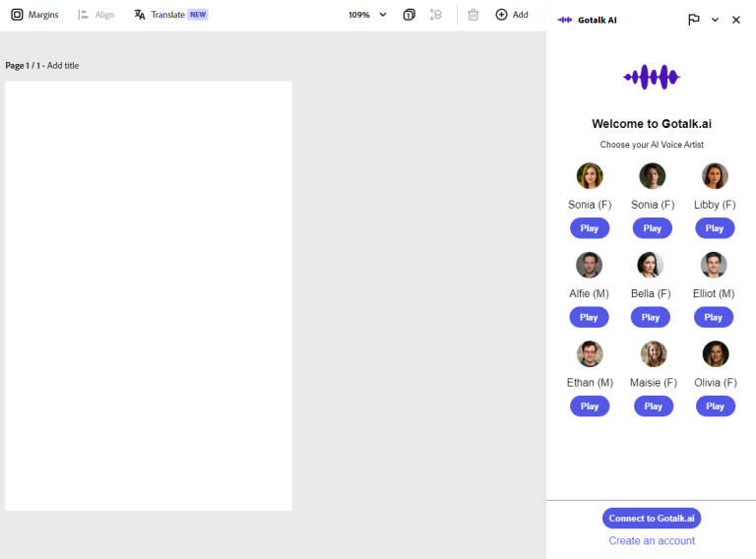
Task: Collapse the Gotalk AI panel with chevron
Action: 715,20
